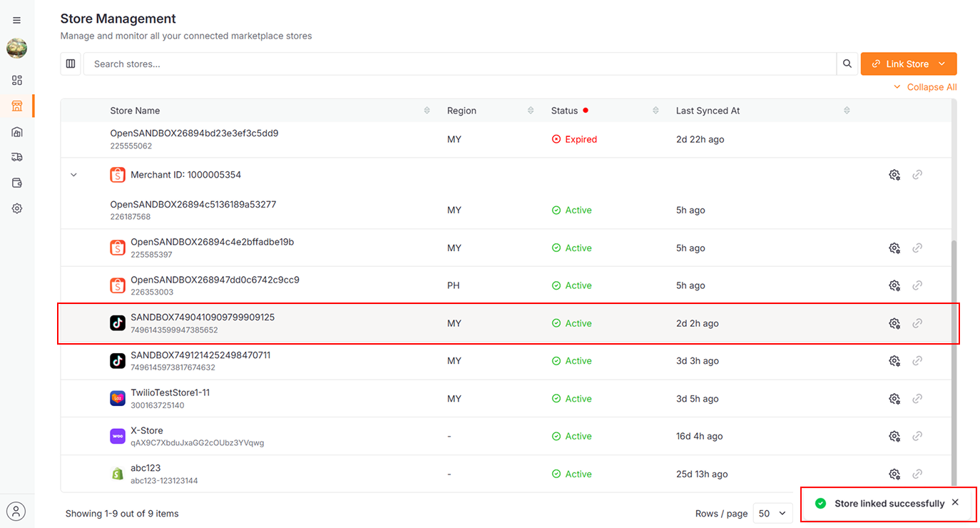Open the Link Store dropdown button
This screenshot has height=528, width=980.
click(x=908, y=64)
